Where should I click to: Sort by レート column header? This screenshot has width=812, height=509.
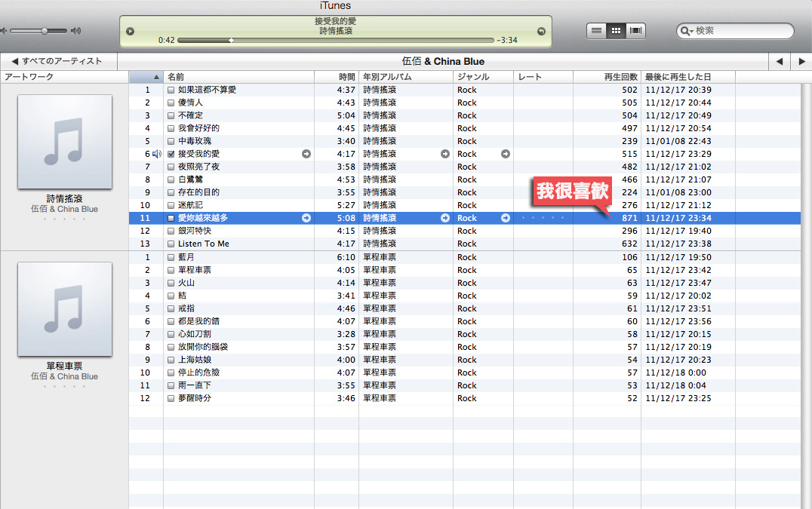[543, 77]
